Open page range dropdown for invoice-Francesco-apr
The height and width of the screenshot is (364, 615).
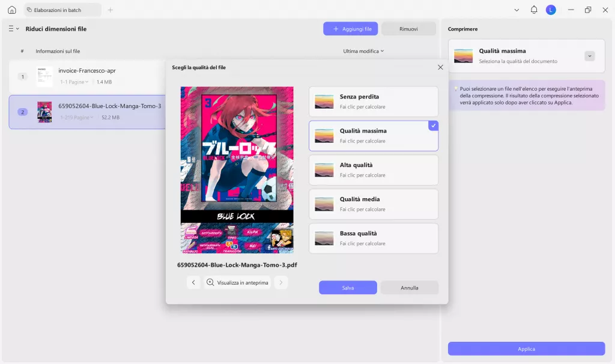click(x=74, y=82)
